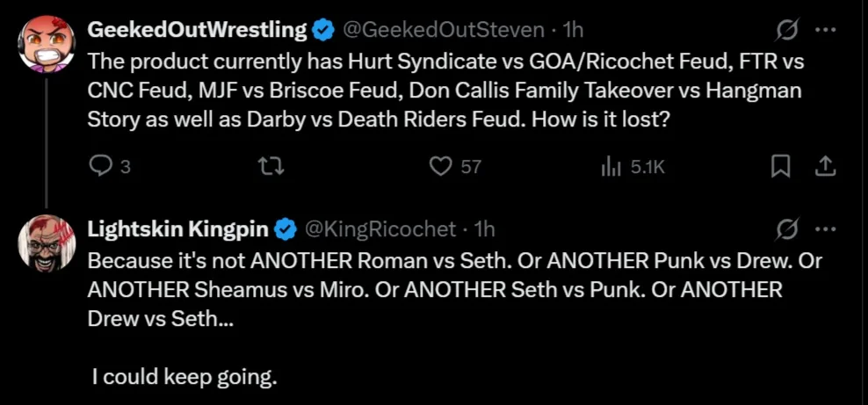Open Grok icon on GeekedOutWrestling's tweet
Viewport: 868px width, 405px height.
point(787,30)
